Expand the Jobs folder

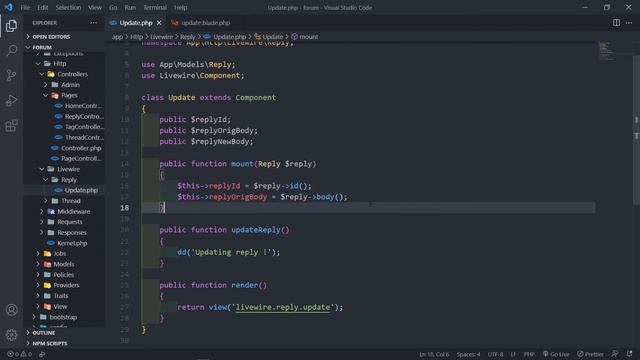coord(60,253)
